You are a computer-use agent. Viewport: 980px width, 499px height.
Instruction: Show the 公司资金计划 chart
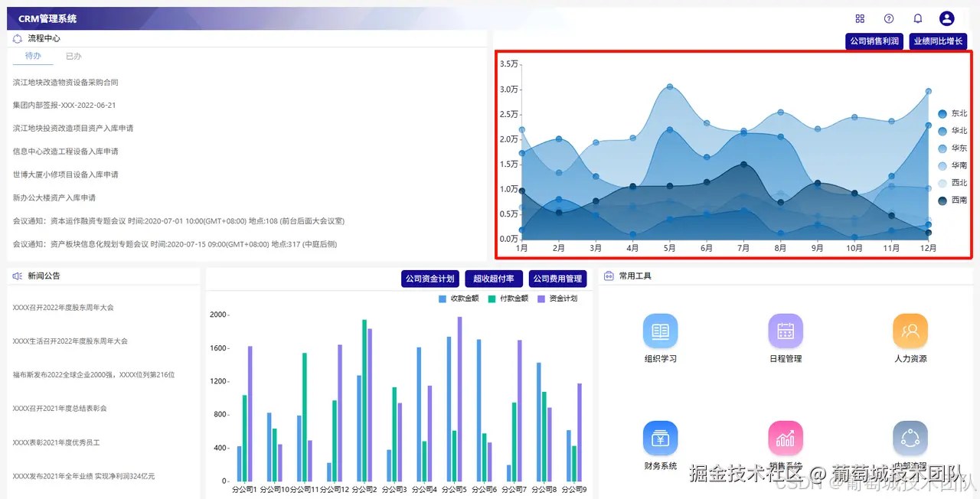430,279
